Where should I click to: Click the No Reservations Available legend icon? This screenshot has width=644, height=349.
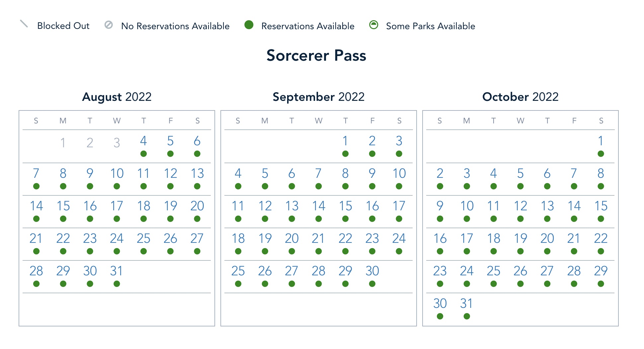[109, 25]
